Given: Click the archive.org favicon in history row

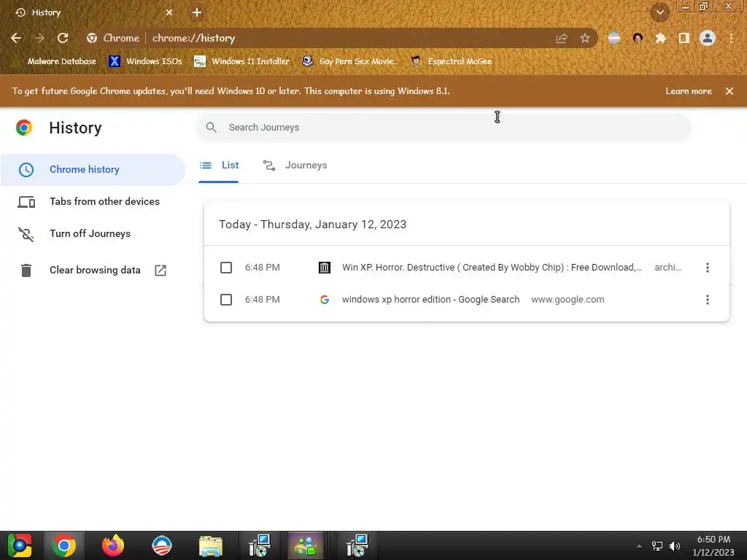Looking at the screenshot, I should [325, 268].
